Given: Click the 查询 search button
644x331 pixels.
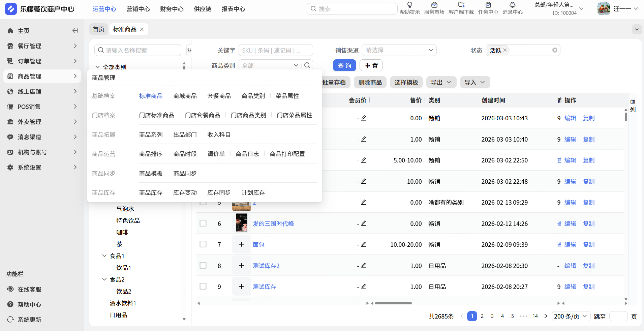Looking at the screenshot, I should click(x=344, y=65).
